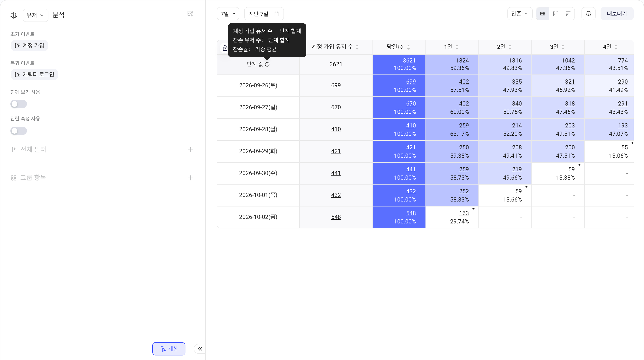Toggle the 관련 속성 사용 switch

coord(18,131)
